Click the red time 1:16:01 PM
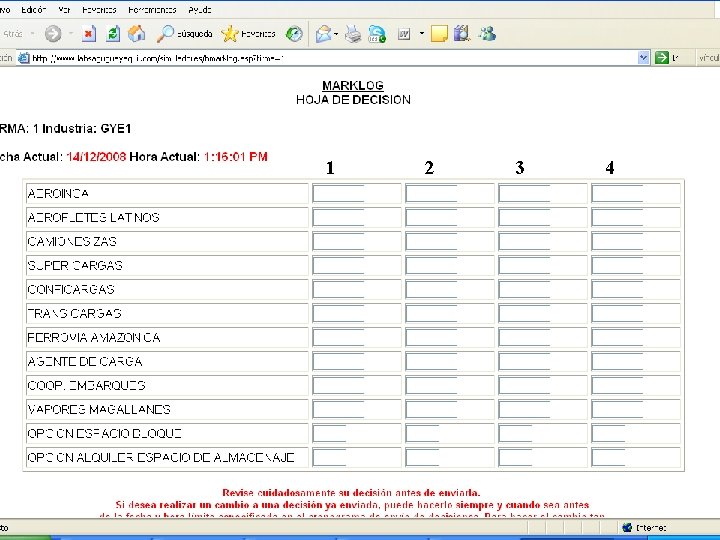 coord(236,157)
